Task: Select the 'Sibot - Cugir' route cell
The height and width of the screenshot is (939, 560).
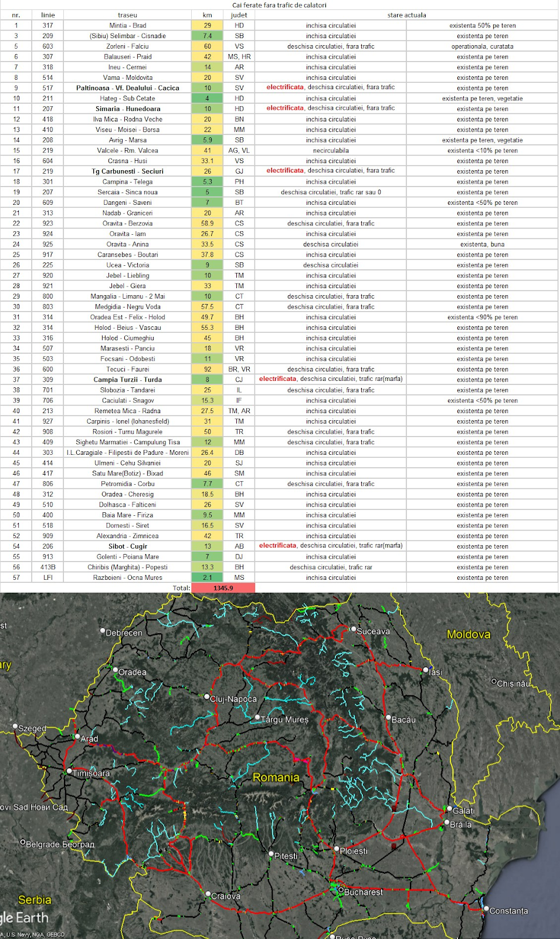Action: click(x=127, y=546)
